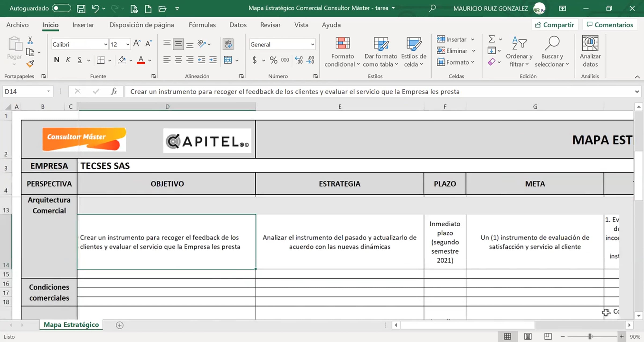Switch to the Vista tab
644x342 pixels.
tap(301, 25)
